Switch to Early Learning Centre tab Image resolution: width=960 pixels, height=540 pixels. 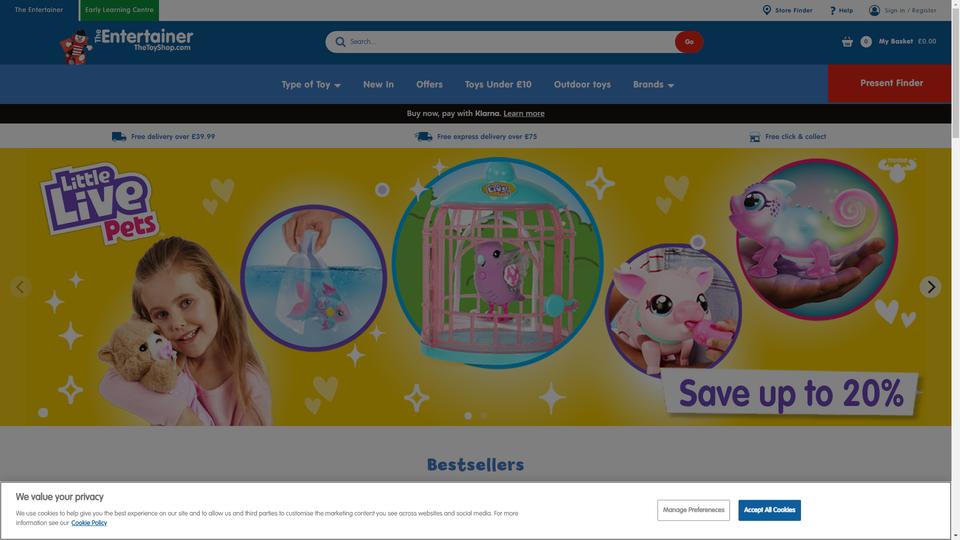pyautogui.click(x=119, y=10)
